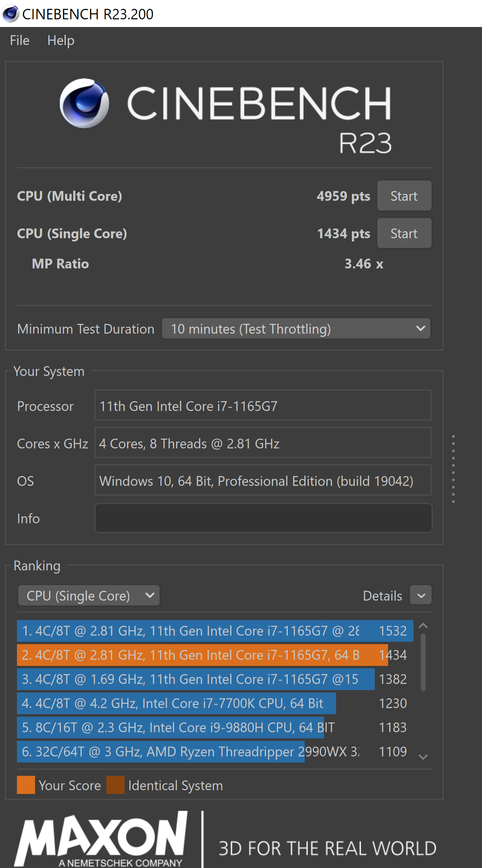Start the CPU Multi Core test
This screenshot has height=868, width=482.
[x=404, y=196]
